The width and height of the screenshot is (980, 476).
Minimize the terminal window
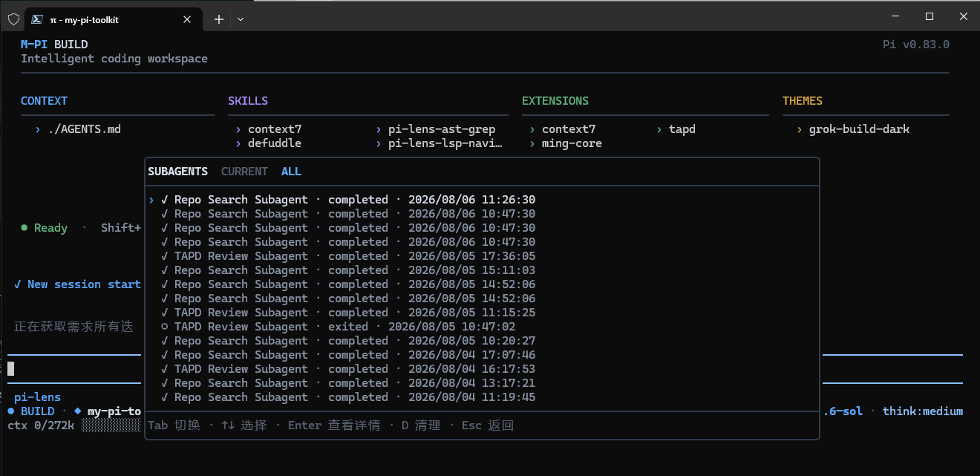tap(895, 16)
